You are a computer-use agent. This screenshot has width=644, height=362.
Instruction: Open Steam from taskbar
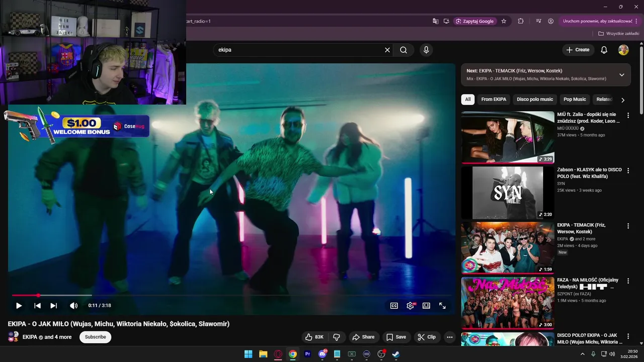coord(396,354)
